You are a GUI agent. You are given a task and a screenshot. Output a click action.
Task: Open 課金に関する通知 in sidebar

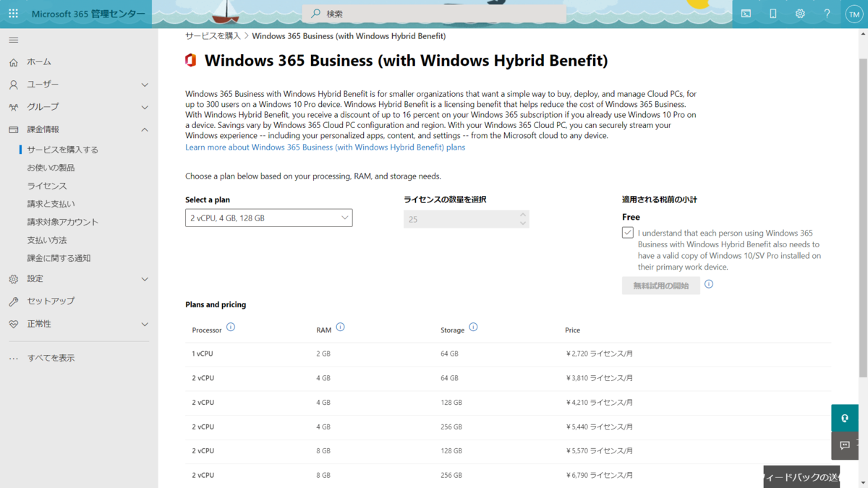click(x=59, y=258)
